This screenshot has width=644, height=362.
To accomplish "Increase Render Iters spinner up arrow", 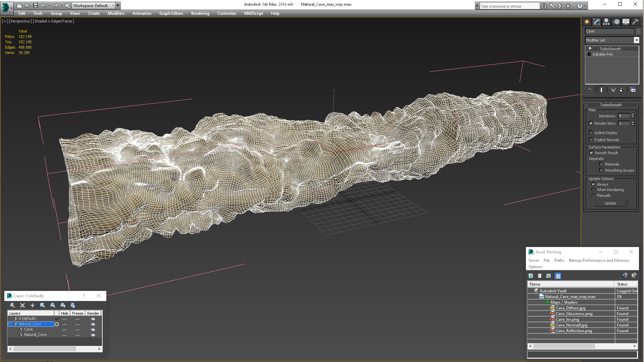I will [633, 122].
